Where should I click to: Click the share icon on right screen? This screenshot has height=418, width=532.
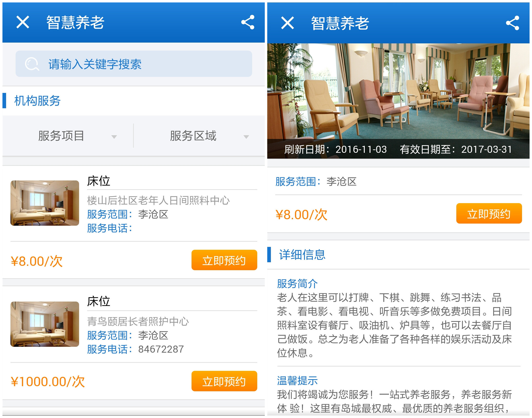point(512,23)
